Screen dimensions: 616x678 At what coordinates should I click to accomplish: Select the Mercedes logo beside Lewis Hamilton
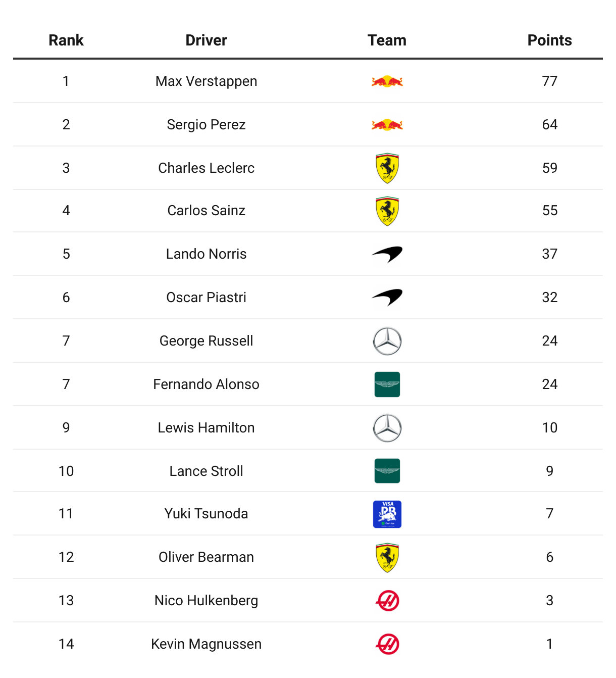point(387,428)
